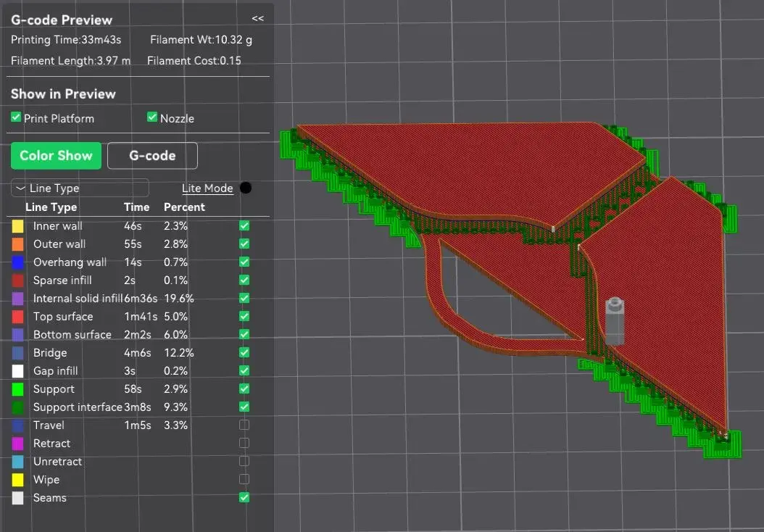Screen dimensions: 764x532
Task: Uncheck Support interface visibility
Action: click(x=244, y=407)
